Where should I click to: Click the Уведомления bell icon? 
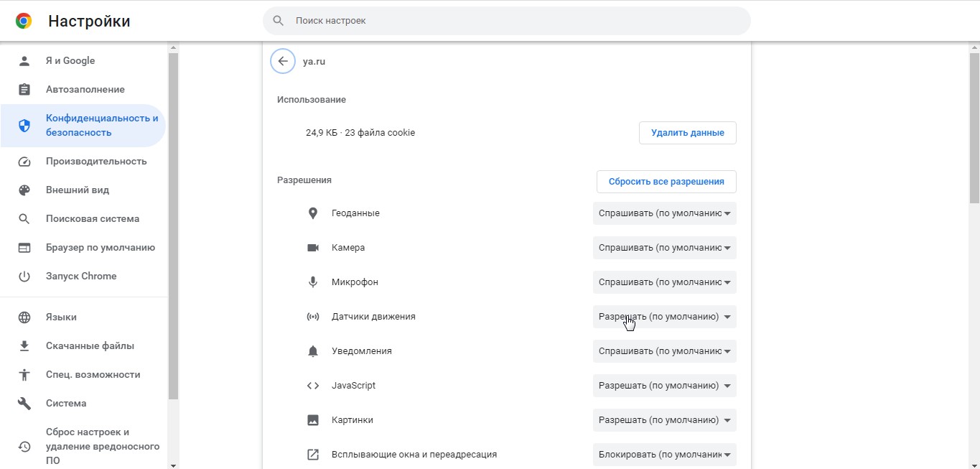312,350
